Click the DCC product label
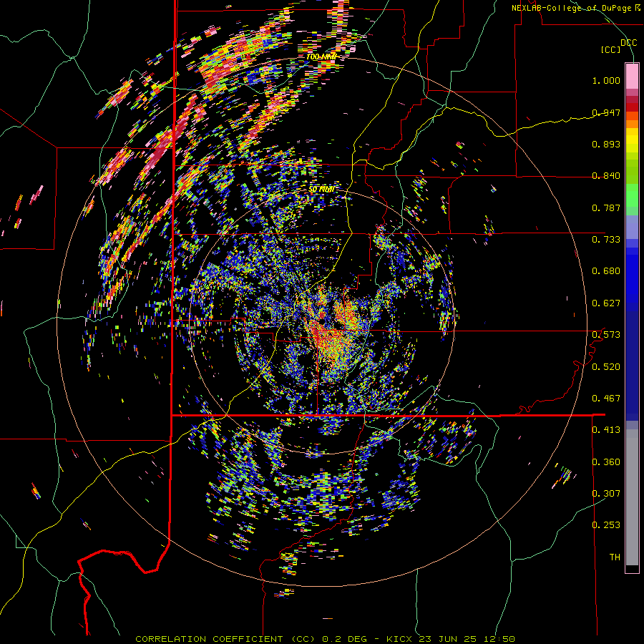 pos(628,43)
